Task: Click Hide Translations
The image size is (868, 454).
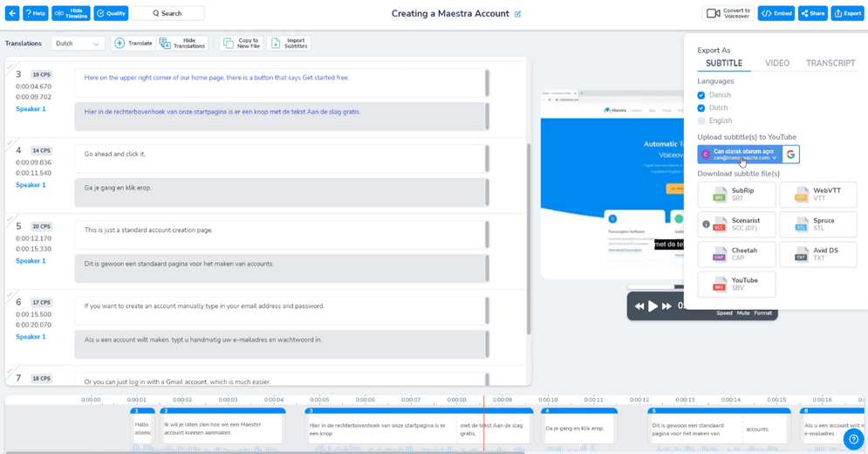Action: [182, 44]
